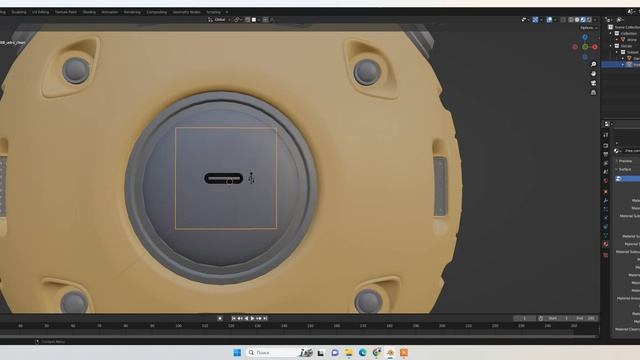Open the Modifiers wrench tab
640x360 pixels.
pyautogui.click(x=606, y=201)
